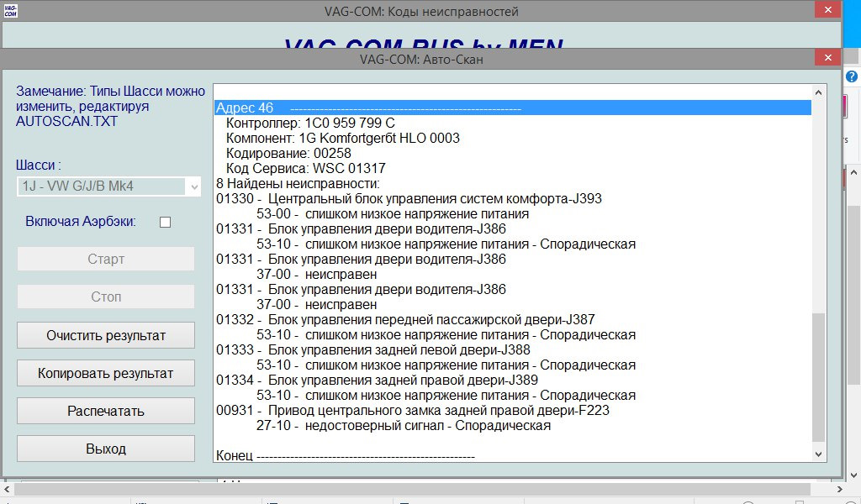Select the Конец line at the list bottom
This screenshot has width=861, height=504.
pos(345,454)
